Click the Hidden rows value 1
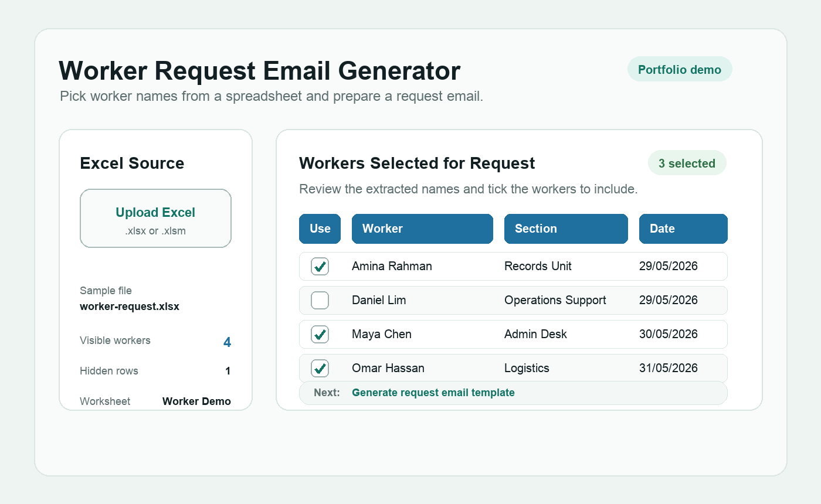Screen dimensions: 821x504 point(228,371)
